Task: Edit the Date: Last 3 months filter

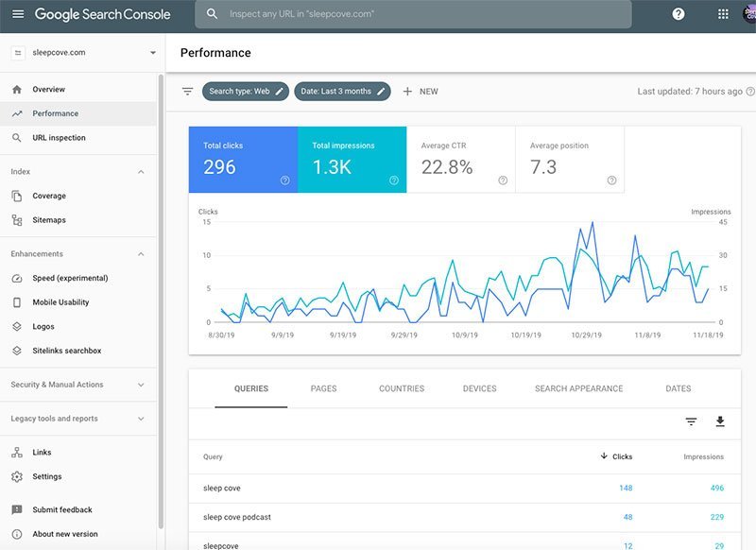Action: tap(342, 92)
